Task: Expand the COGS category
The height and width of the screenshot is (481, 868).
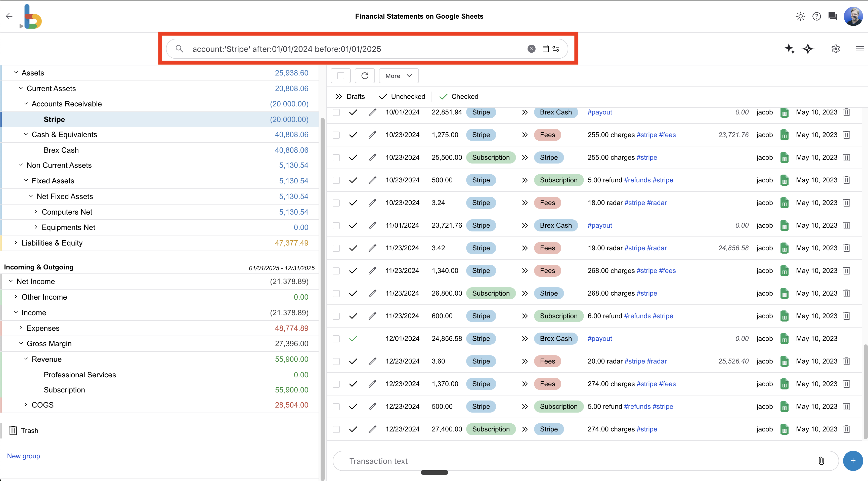Action: click(25, 405)
